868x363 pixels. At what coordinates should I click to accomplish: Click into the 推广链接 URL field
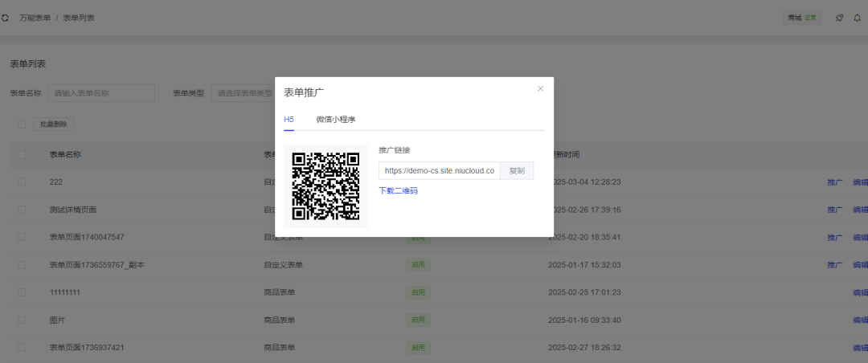[x=440, y=171]
